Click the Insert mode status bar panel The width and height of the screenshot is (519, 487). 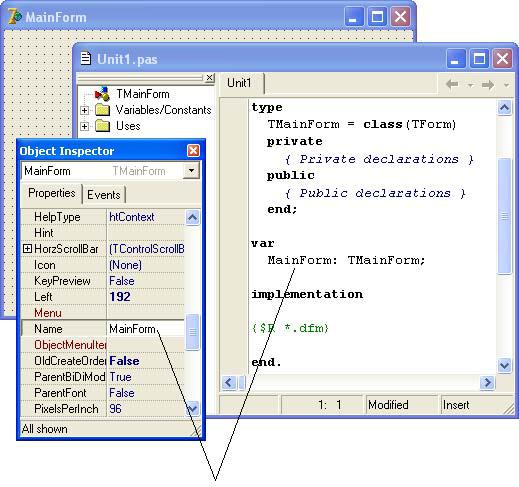pos(477,405)
